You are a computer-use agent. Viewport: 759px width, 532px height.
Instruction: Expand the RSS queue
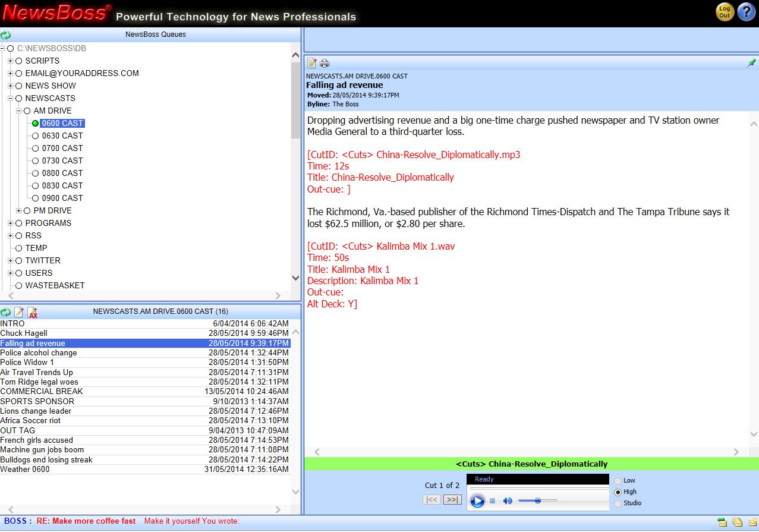10,235
